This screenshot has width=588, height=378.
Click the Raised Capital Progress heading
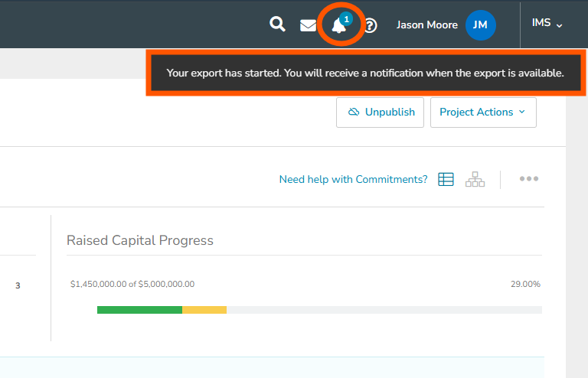coord(140,240)
